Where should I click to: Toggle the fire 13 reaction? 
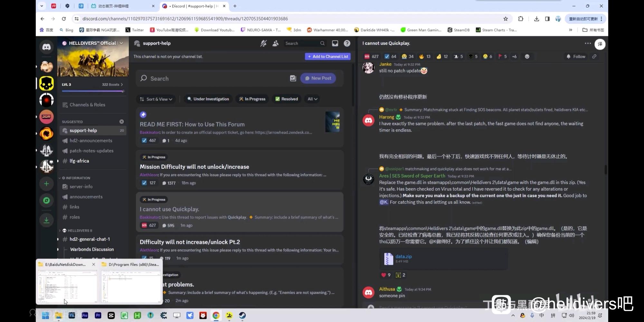tap(425, 56)
